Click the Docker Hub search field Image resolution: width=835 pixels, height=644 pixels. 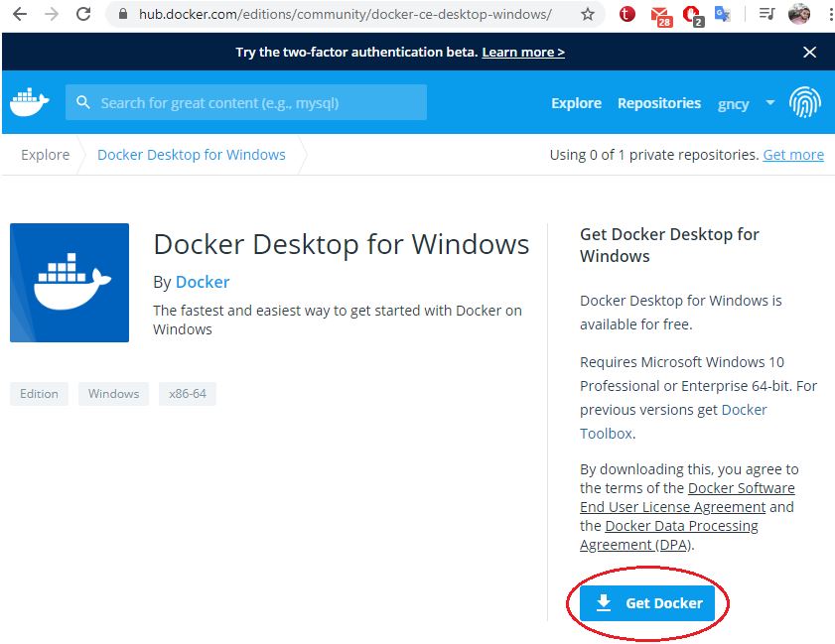pos(246,102)
